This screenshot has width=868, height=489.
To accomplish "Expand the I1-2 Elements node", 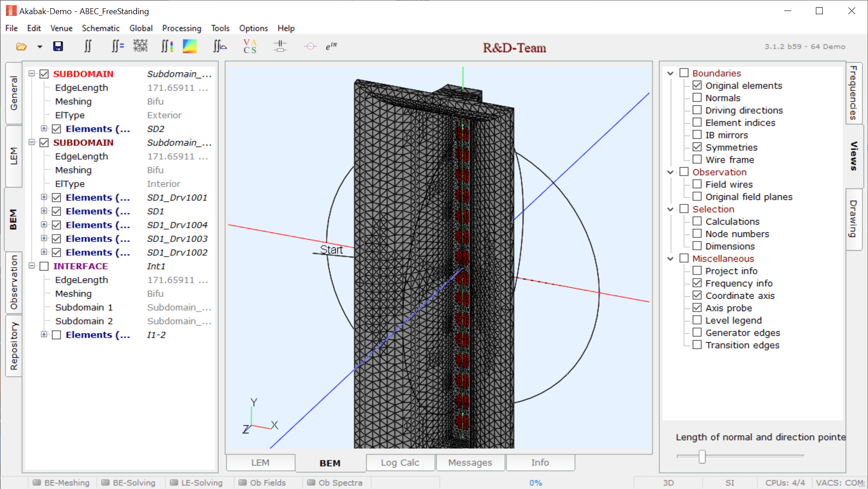I will (44, 334).
